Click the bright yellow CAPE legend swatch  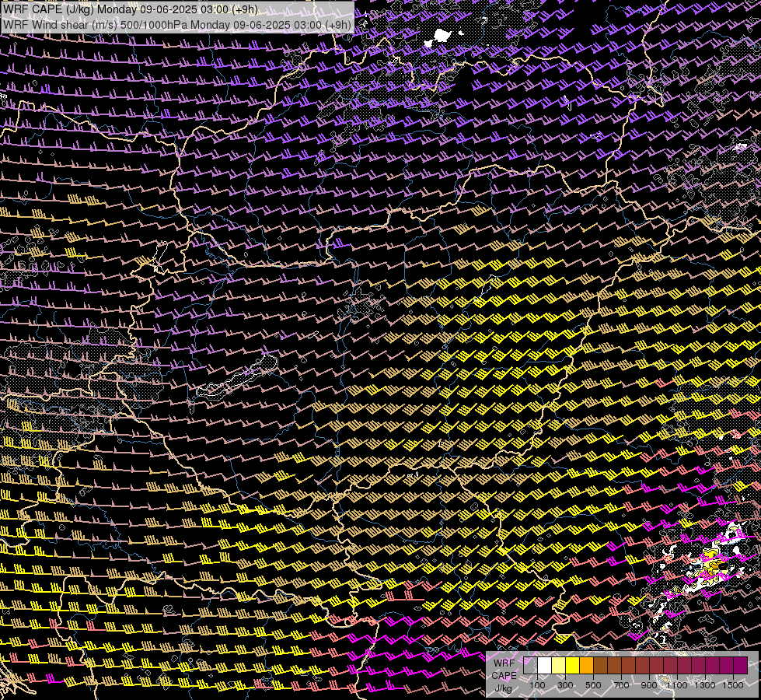coord(572,665)
